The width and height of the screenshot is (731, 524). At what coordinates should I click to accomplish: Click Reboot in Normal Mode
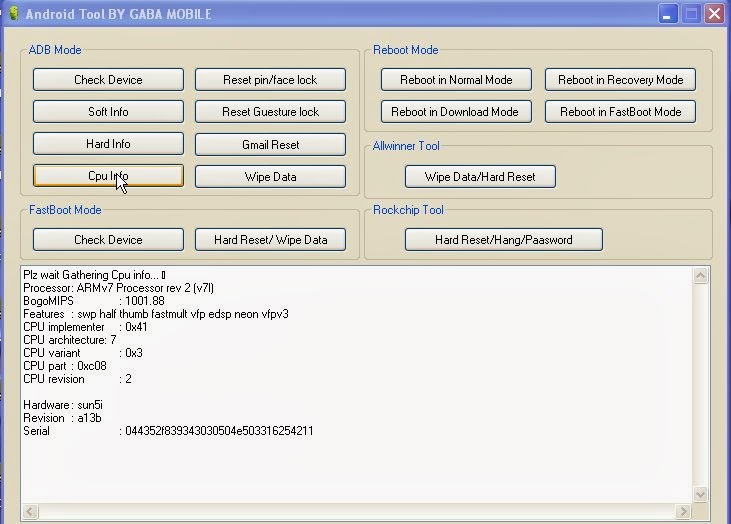[x=456, y=80]
